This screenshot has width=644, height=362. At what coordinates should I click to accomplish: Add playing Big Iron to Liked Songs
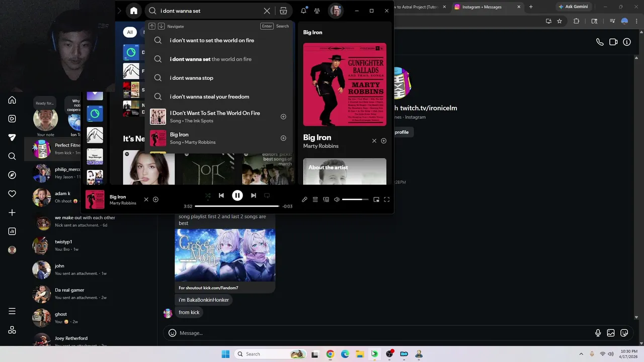155,200
